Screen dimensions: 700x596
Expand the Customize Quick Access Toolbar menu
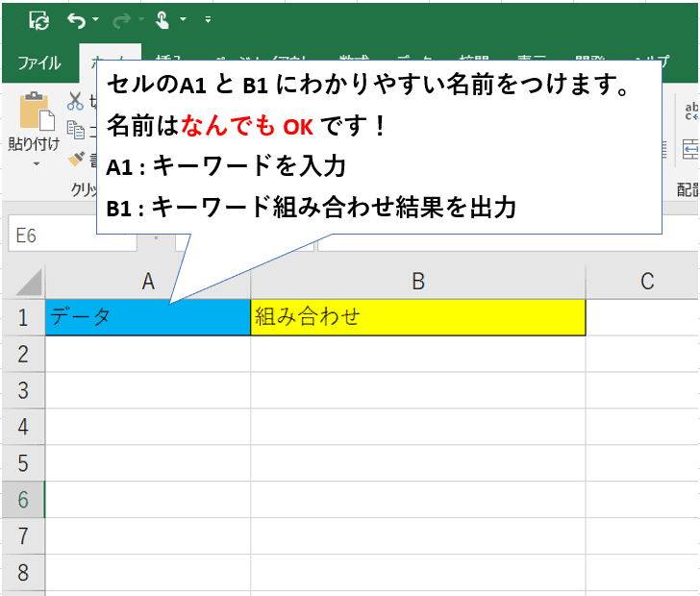click(209, 20)
